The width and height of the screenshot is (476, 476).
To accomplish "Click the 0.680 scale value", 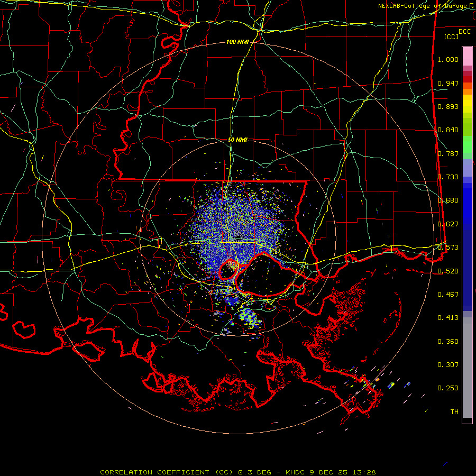I will [448, 200].
